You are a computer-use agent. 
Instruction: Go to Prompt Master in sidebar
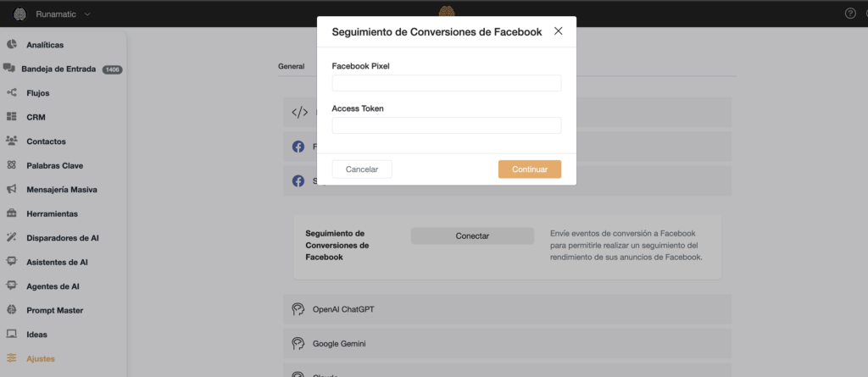[55, 310]
